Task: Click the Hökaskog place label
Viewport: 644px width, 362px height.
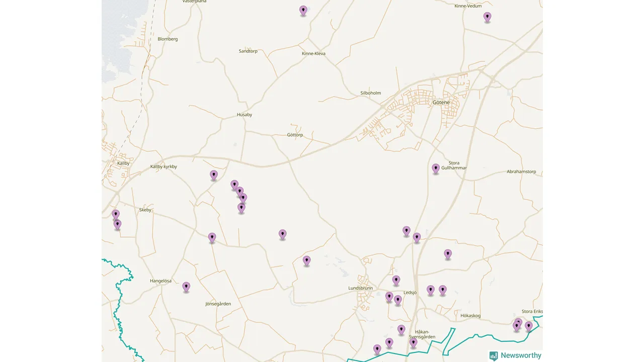Action: (470, 316)
